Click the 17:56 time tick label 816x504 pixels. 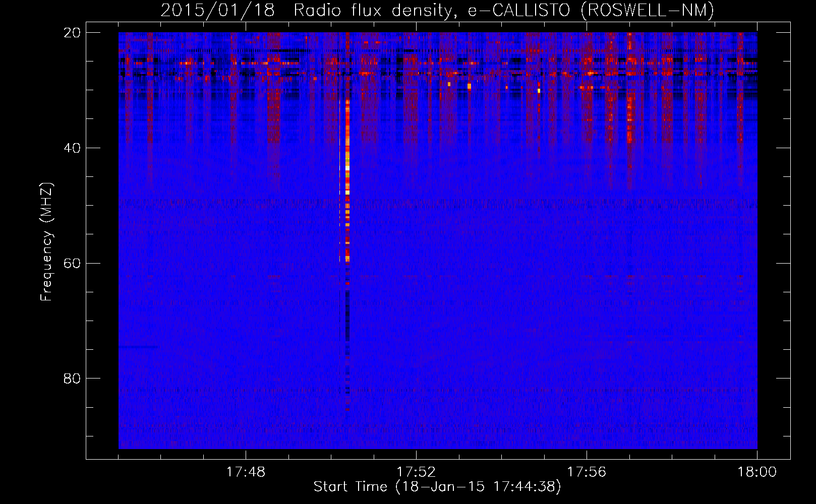(x=587, y=472)
